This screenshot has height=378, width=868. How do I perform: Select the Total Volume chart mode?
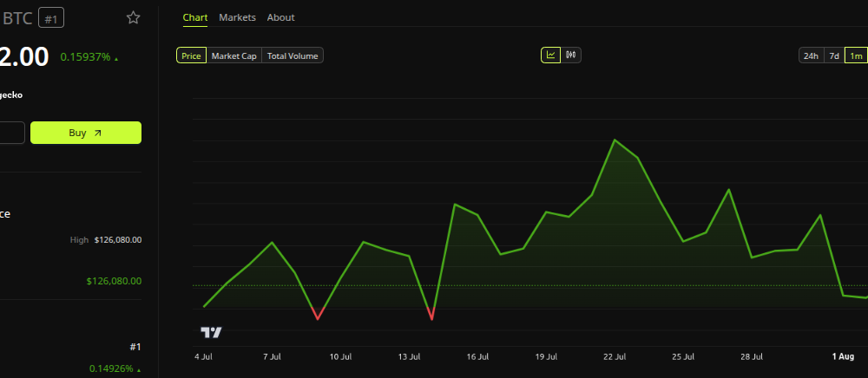coord(293,55)
